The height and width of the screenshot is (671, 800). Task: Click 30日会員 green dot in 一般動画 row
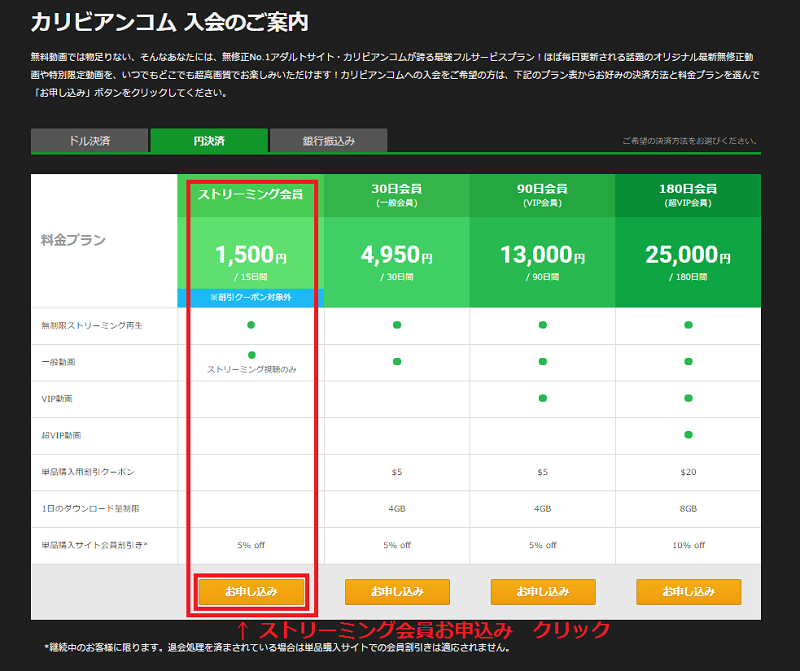397,361
